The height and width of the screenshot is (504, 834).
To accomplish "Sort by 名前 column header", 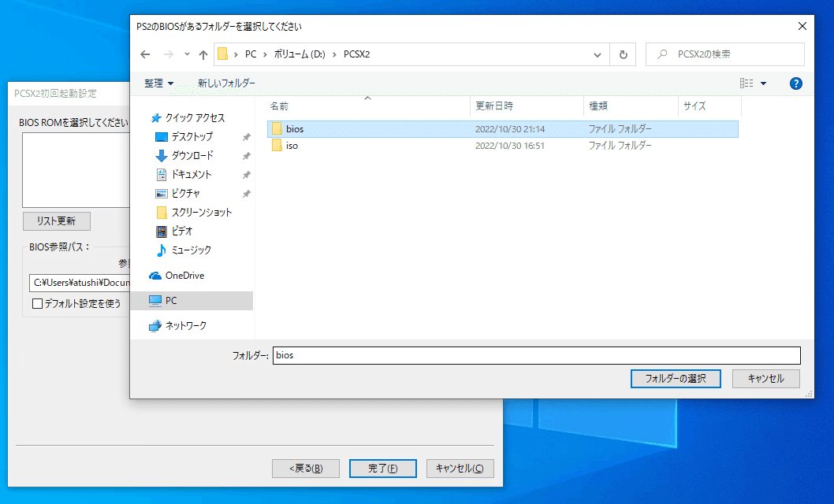I will tap(368, 106).
